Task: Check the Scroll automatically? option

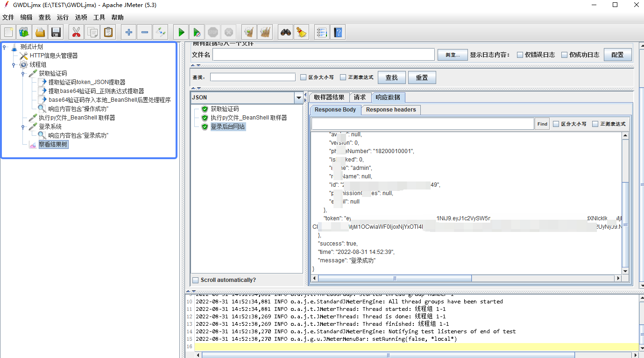Action: point(195,280)
